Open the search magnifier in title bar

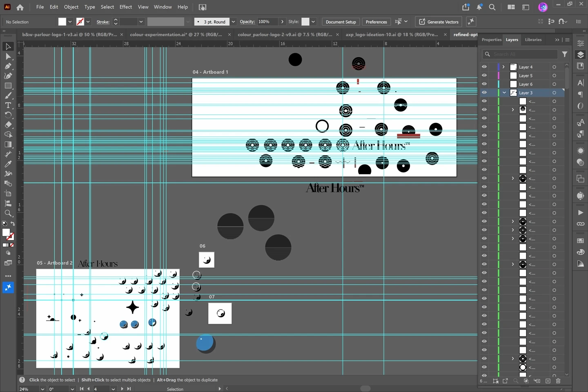(x=492, y=7)
